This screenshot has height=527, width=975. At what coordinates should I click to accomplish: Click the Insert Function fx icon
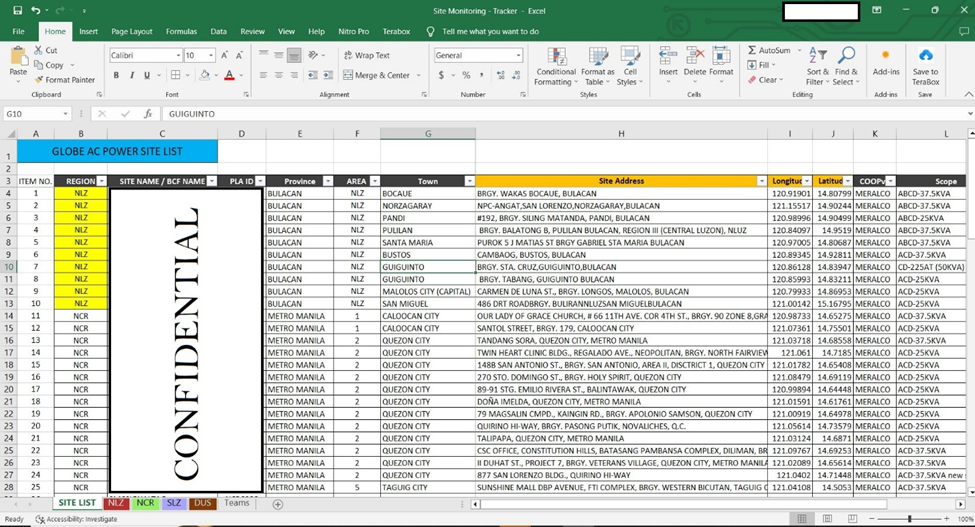(148, 114)
